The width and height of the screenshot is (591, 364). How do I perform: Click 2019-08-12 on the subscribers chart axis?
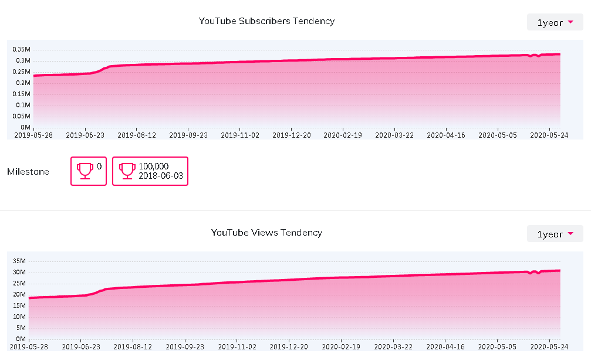tap(137, 135)
